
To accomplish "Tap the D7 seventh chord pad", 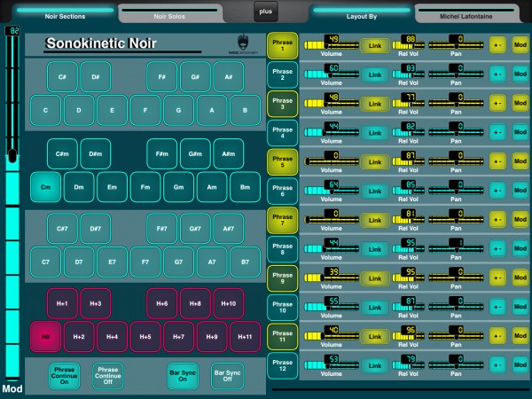I will point(79,262).
